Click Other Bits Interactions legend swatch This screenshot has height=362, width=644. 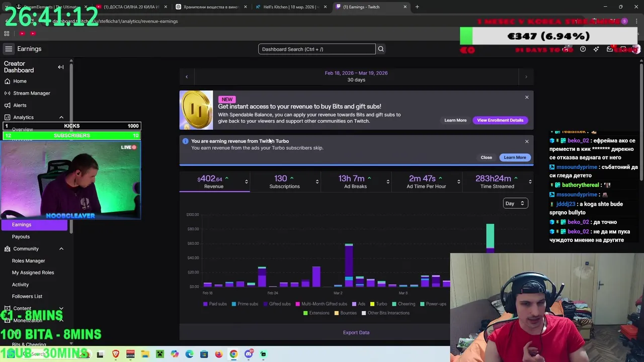[364, 313]
